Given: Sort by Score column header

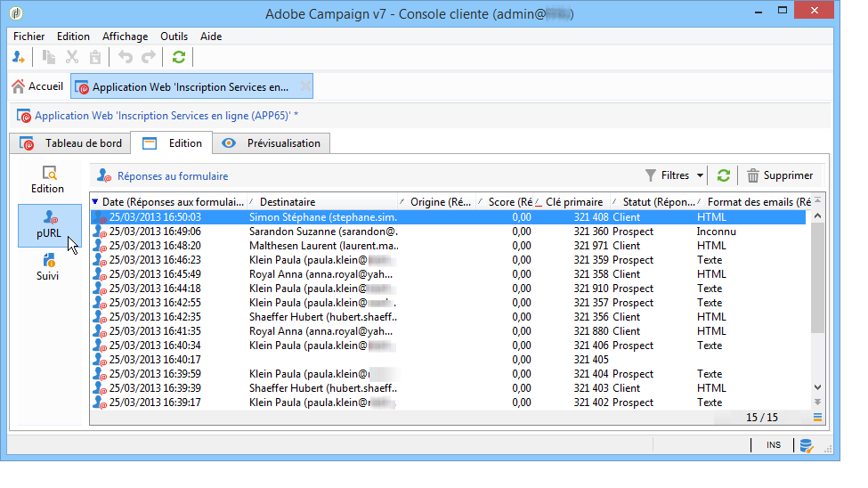Looking at the screenshot, I should (x=505, y=202).
